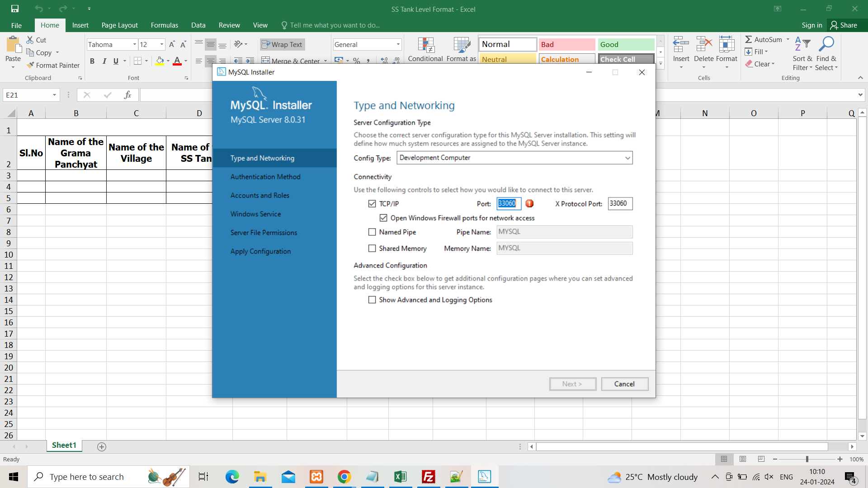This screenshot has width=868, height=488.
Task: Select the Accounts and Roles step
Action: 260,195
